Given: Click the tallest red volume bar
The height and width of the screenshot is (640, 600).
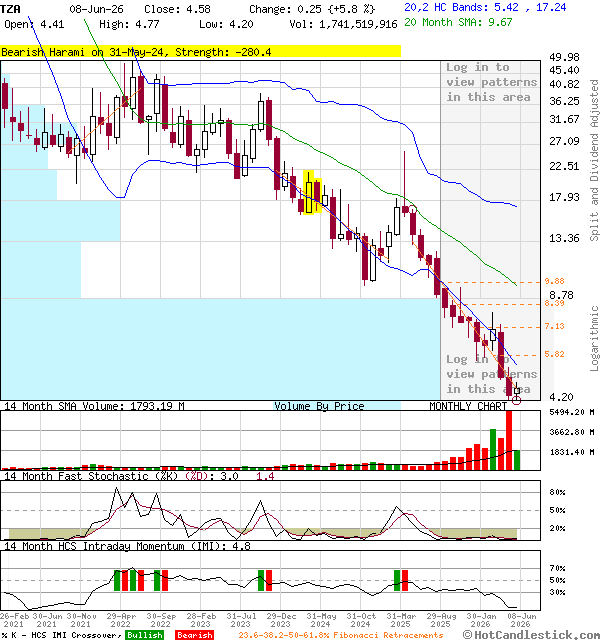Looking at the screenshot, I should (509, 440).
